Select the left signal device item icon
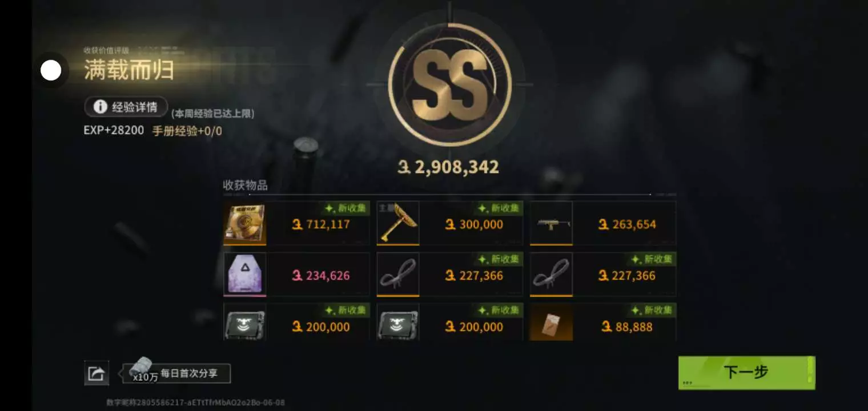Image resolution: width=868 pixels, height=411 pixels. 244,323
